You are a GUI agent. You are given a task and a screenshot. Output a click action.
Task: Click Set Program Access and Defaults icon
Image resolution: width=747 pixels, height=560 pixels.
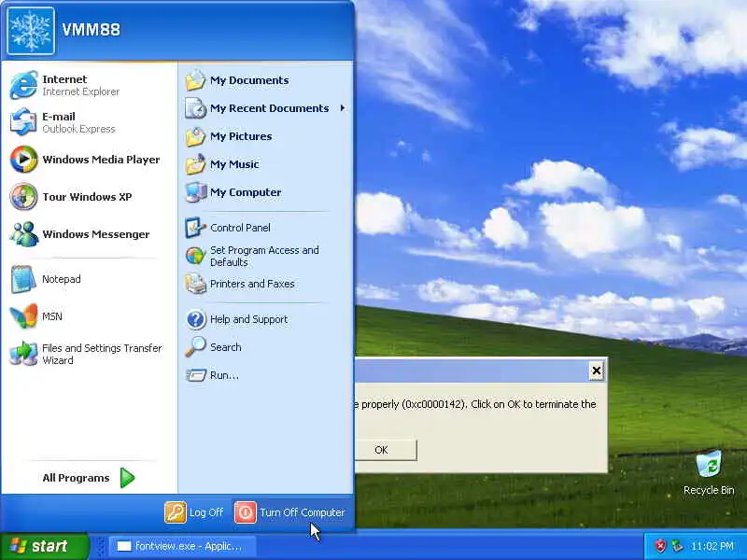(x=195, y=256)
